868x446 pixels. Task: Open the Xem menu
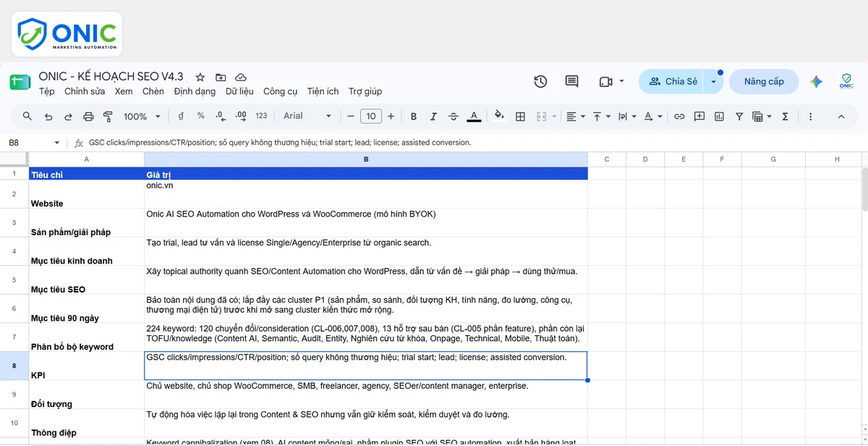coord(124,91)
